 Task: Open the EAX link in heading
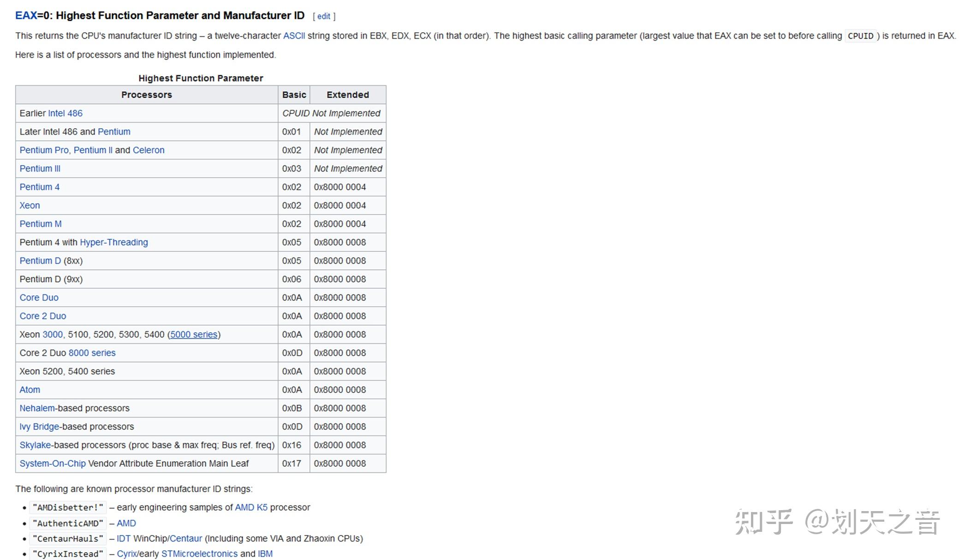[x=26, y=16]
